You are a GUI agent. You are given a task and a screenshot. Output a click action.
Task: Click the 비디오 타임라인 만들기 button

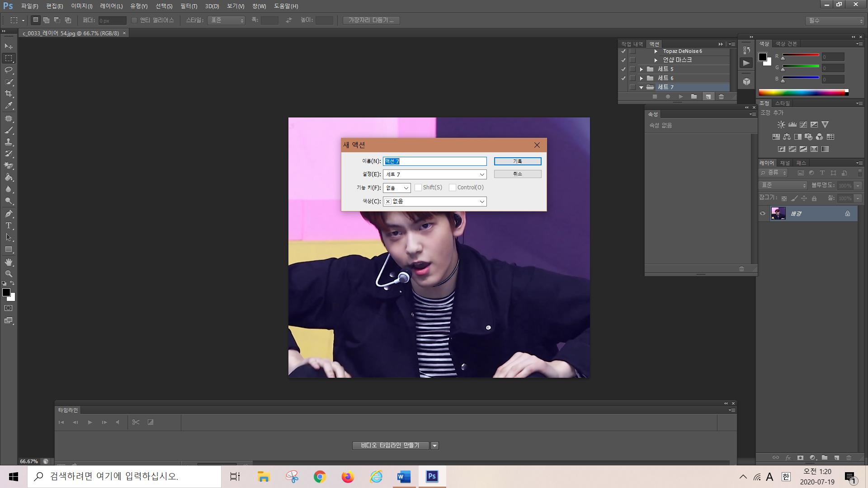pos(390,446)
